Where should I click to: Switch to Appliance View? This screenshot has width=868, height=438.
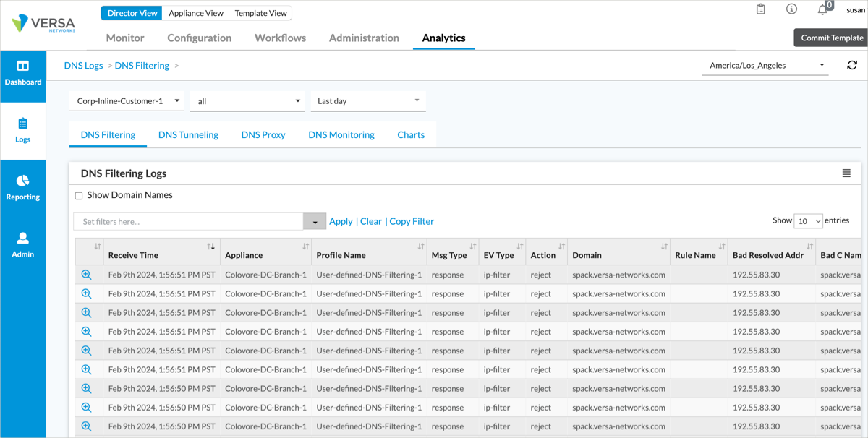click(x=196, y=13)
